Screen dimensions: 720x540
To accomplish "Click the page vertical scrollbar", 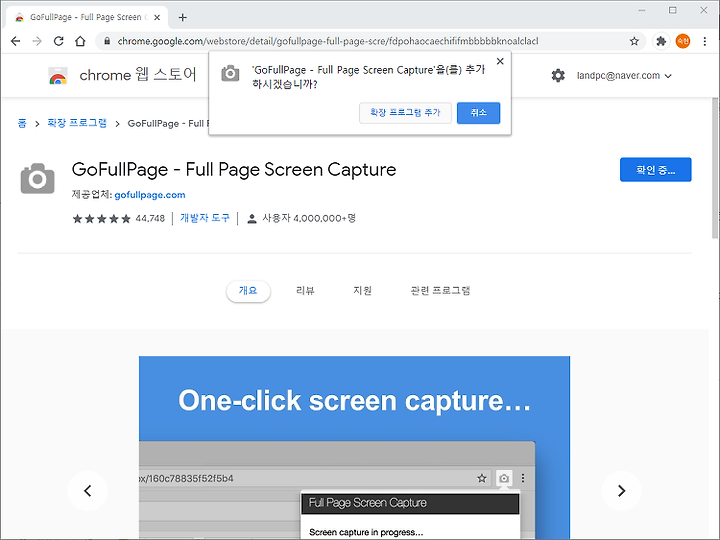I will coord(715,168).
